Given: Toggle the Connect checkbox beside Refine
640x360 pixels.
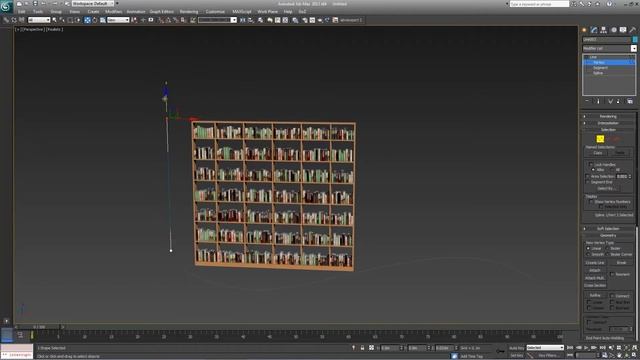Looking at the screenshot, I should (x=612, y=296).
